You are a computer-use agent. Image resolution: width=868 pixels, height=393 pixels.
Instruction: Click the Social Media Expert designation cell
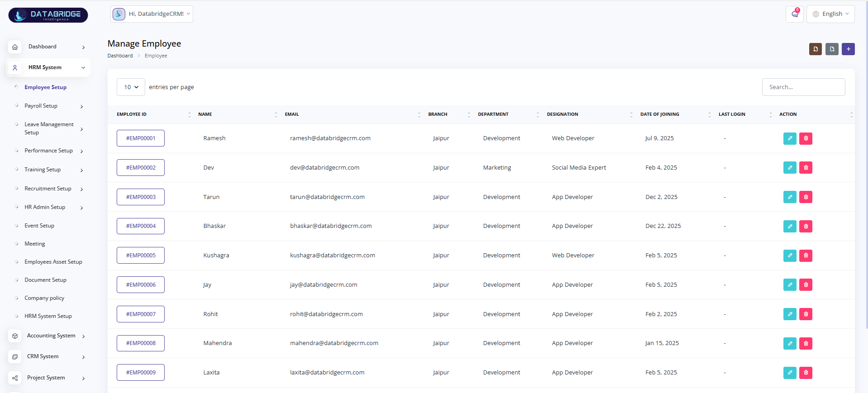[x=579, y=168]
